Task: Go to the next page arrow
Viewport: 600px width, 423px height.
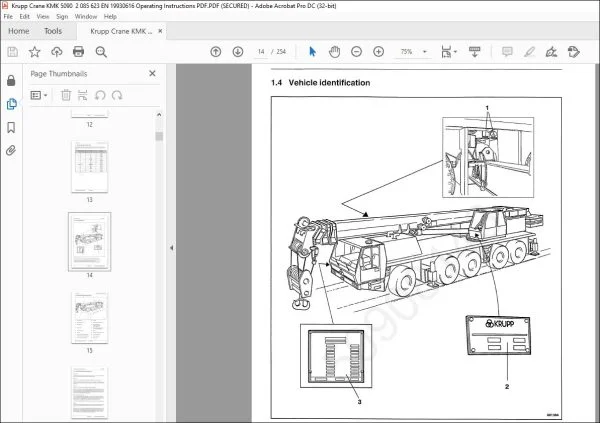Action: tap(238, 52)
